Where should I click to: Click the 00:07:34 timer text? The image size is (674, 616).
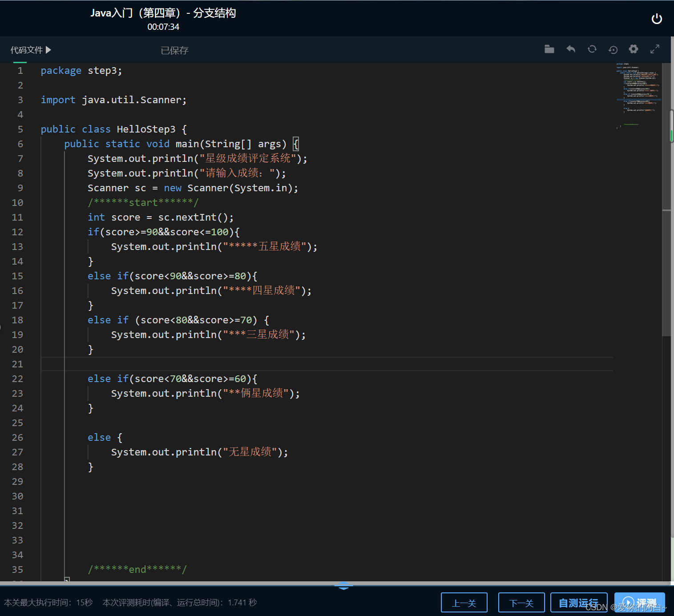pos(163,27)
